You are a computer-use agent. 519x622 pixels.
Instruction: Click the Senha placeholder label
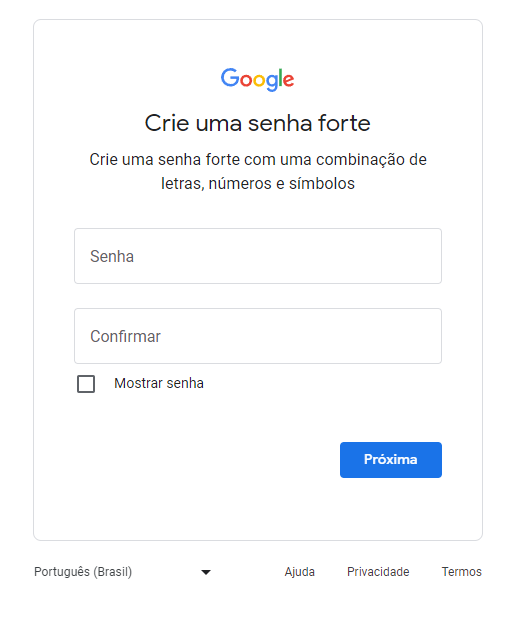point(112,256)
